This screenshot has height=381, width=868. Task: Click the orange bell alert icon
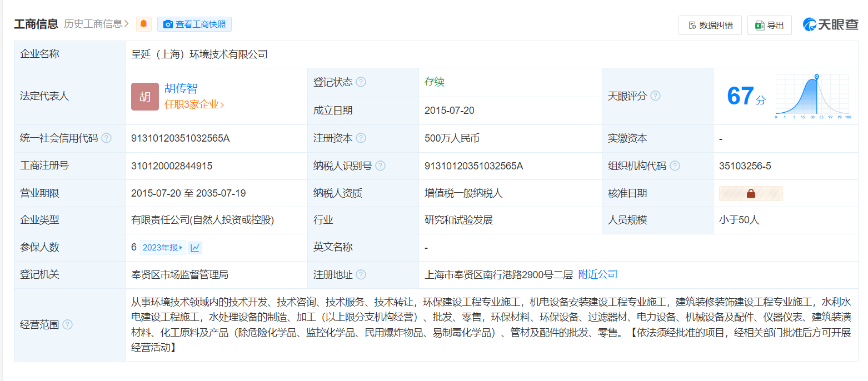pos(143,24)
